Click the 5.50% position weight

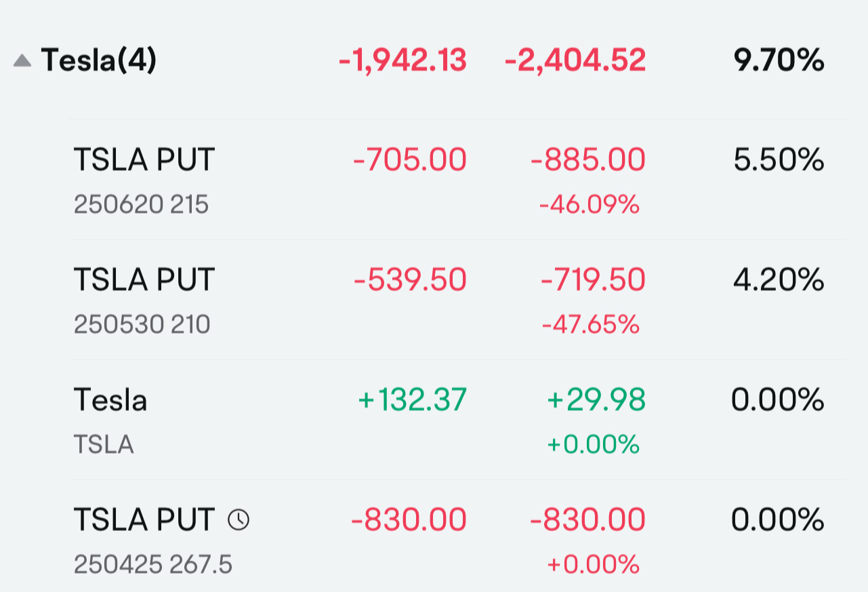(x=779, y=160)
